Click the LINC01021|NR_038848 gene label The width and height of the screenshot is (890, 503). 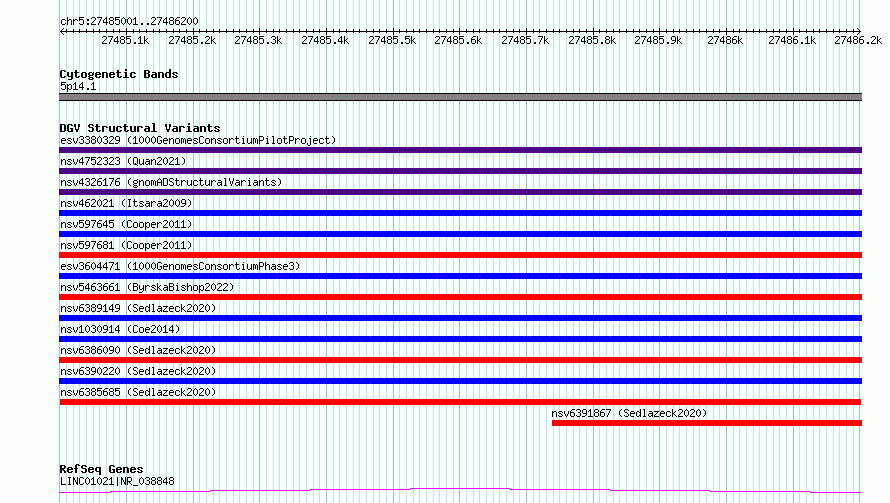pyautogui.click(x=117, y=481)
